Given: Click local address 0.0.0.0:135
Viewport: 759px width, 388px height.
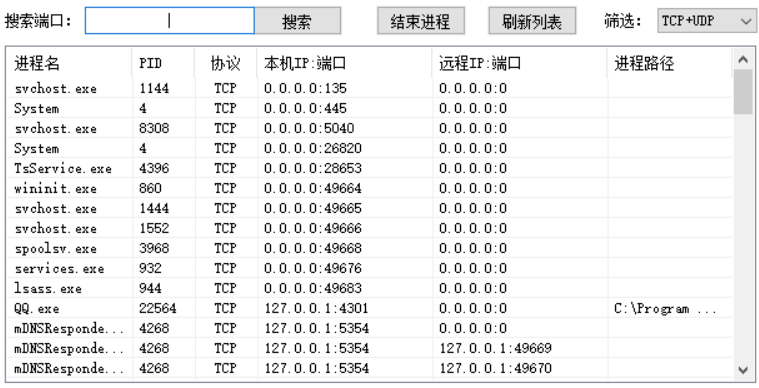Looking at the screenshot, I should click(305, 89).
